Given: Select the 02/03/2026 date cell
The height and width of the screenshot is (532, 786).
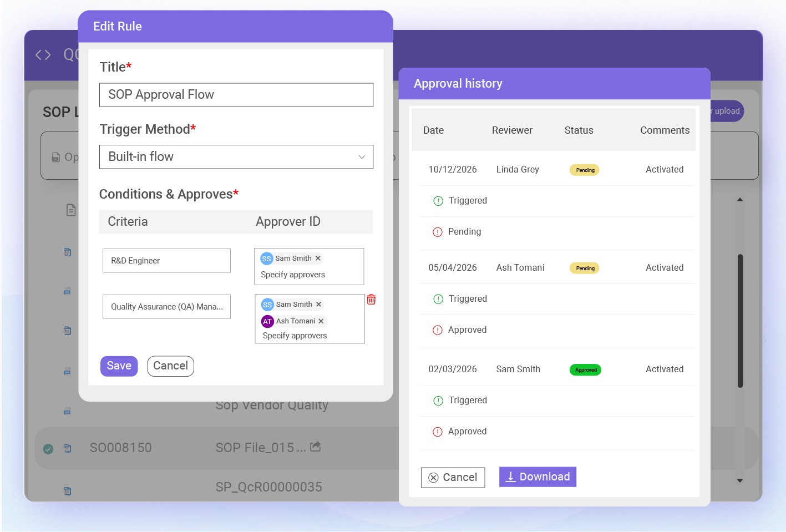Looking at the screenshot, I should point(453,369).
